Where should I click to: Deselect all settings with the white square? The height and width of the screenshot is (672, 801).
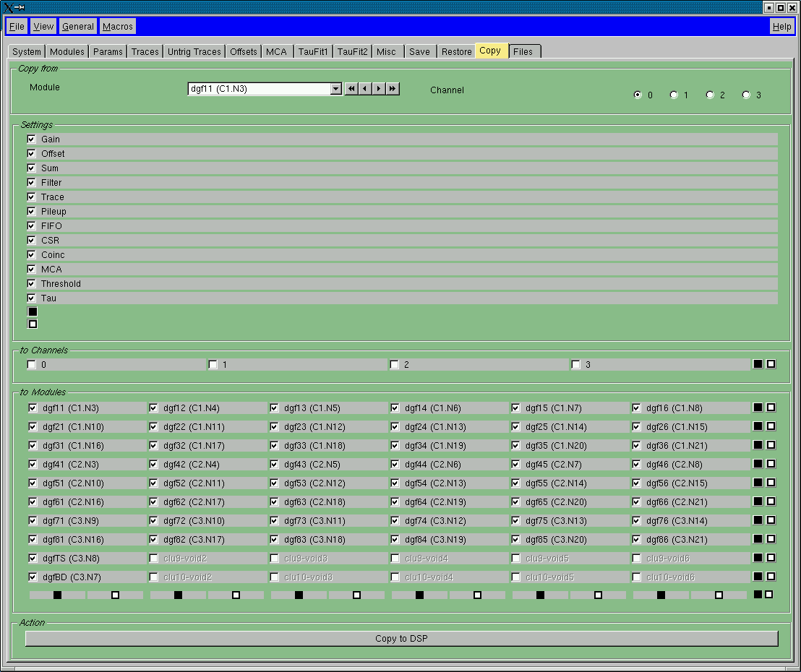coord(33,324)
